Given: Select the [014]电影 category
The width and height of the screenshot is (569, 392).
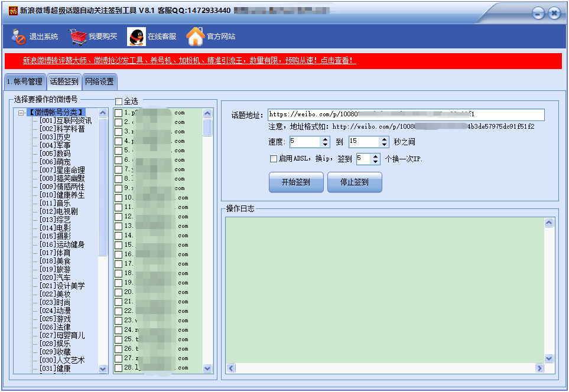Looking at the screenshot, I should 55,228.
